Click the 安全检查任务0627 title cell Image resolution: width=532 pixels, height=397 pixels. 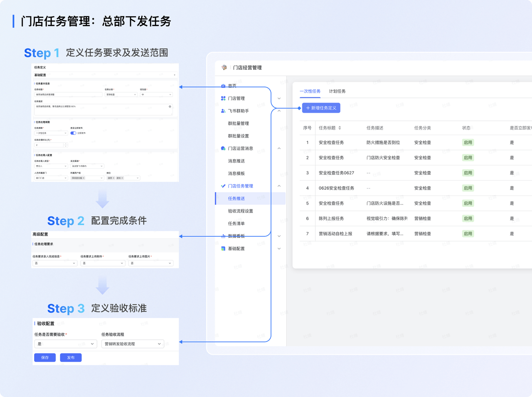pos(336,173)
